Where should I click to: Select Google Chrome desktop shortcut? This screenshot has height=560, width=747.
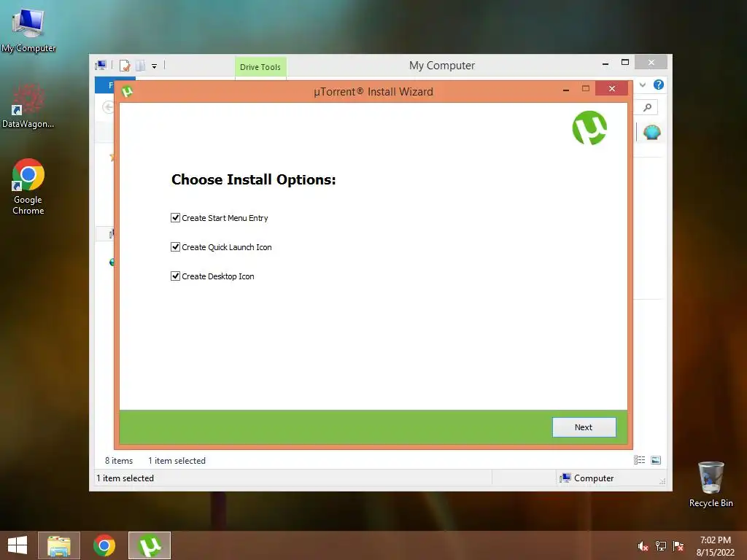28,187
